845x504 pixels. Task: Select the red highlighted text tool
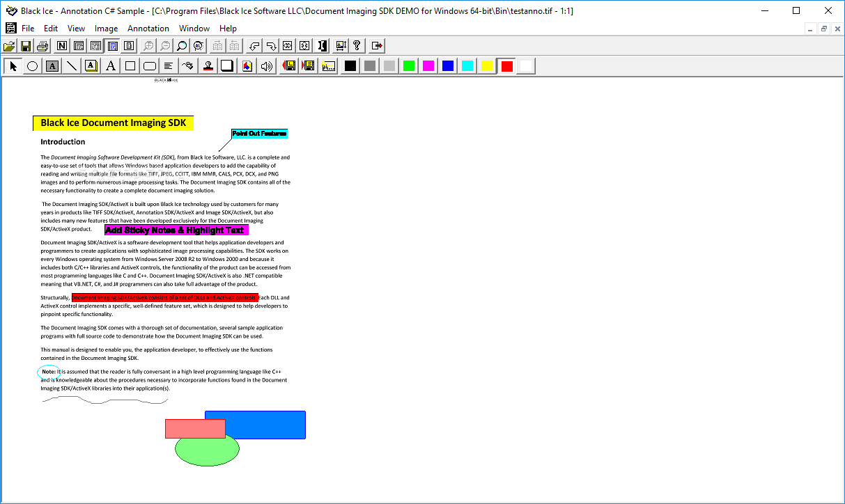[x=52, y=66]
